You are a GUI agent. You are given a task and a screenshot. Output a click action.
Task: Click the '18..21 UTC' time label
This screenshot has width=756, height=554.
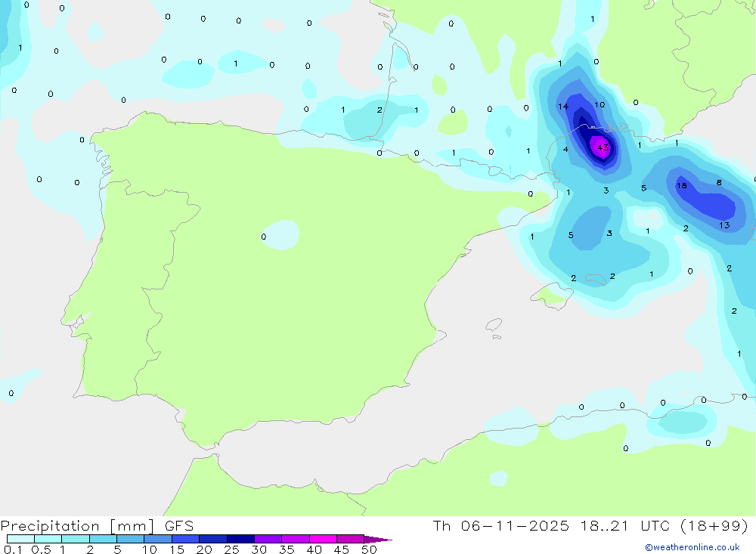point(625,525)
